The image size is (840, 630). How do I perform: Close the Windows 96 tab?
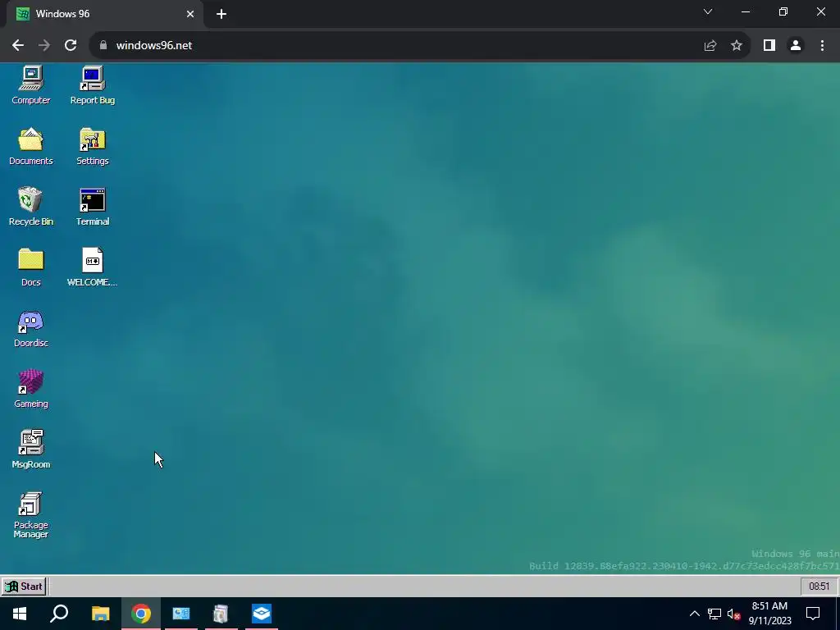[x=190, y=14]
